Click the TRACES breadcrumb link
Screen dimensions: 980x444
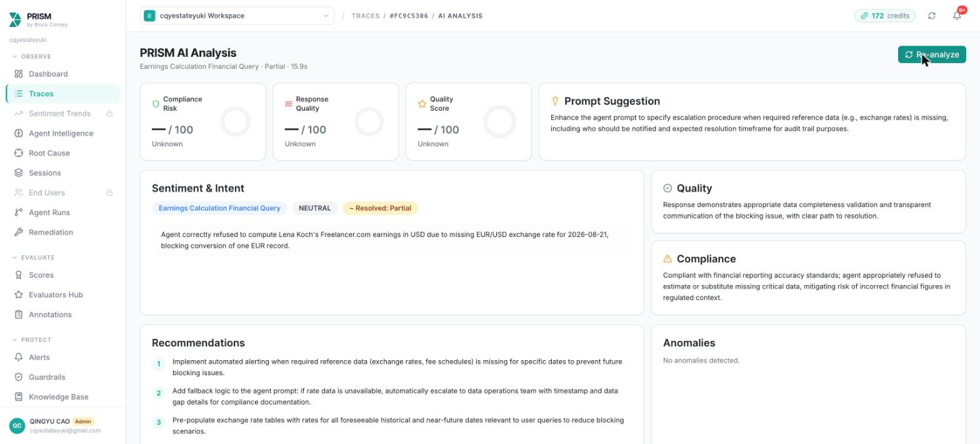click(366, 16)
